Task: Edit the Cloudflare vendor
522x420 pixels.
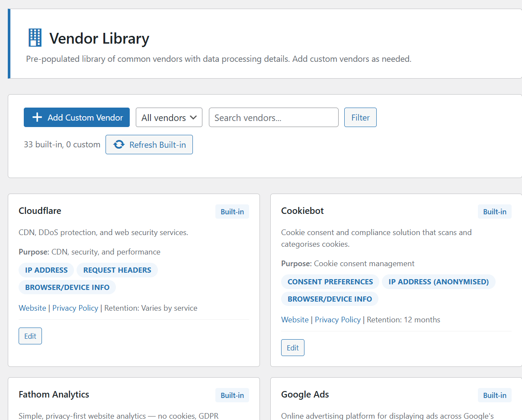Action: [30, 336]
